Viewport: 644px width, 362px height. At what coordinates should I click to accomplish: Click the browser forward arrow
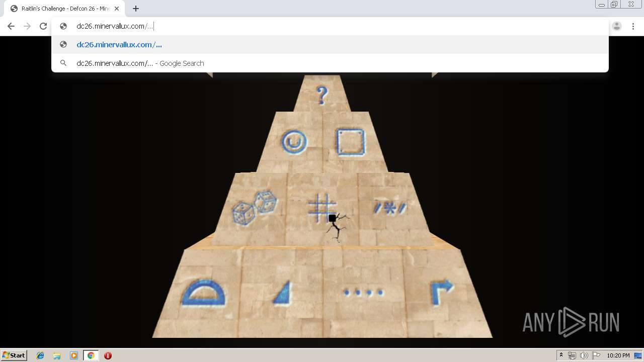coord(27,26)
